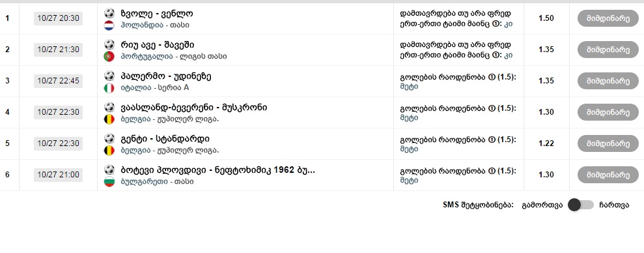This screenshot has height=253, width=644.
Task: Click the soccer ball icon beside ზვოლე - ვენლო
Action: pyautogui.click(x=109, y=13)
